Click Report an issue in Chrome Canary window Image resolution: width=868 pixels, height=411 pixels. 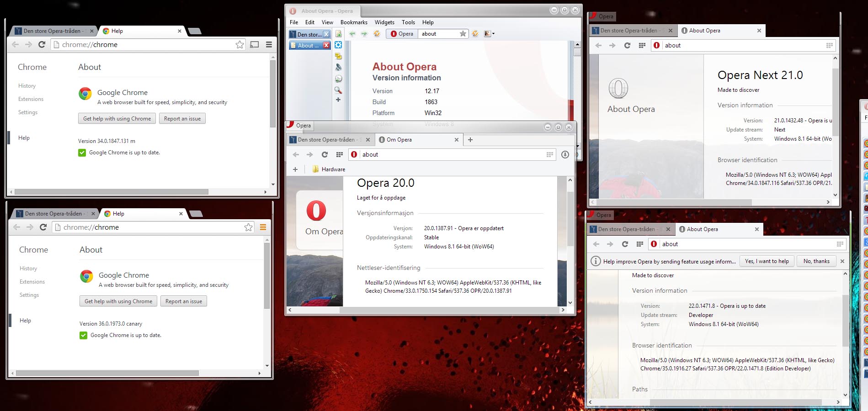184,301
